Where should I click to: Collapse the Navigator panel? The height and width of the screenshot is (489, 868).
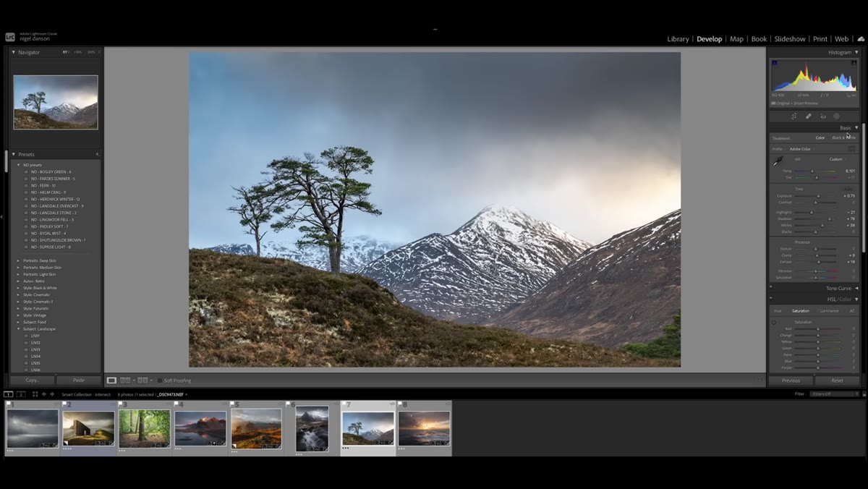coord(13,52)
